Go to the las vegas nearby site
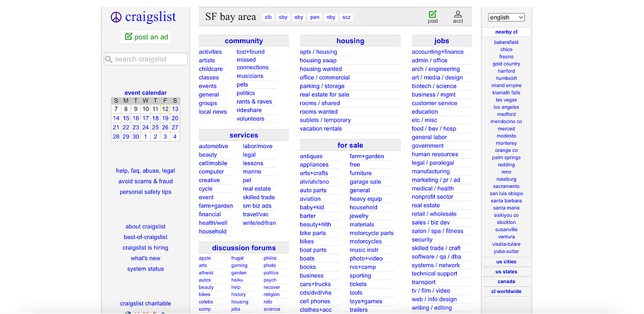This screenshot has width=644, height=314. pyautogui.click(x=506, y=100)
